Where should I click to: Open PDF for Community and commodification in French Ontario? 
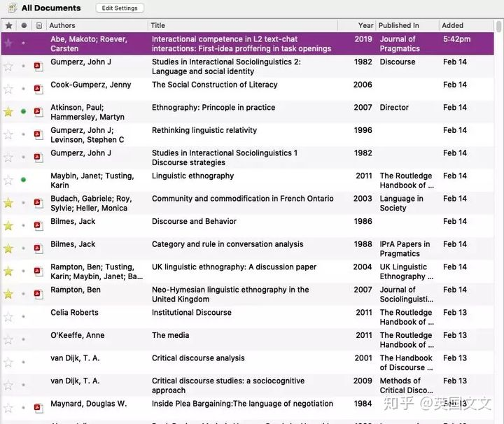pyautogui.click(x=38, y=203)
